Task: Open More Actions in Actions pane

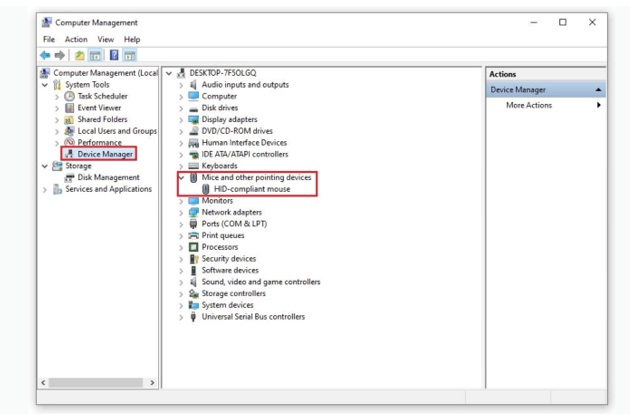Action: point(528,105)
